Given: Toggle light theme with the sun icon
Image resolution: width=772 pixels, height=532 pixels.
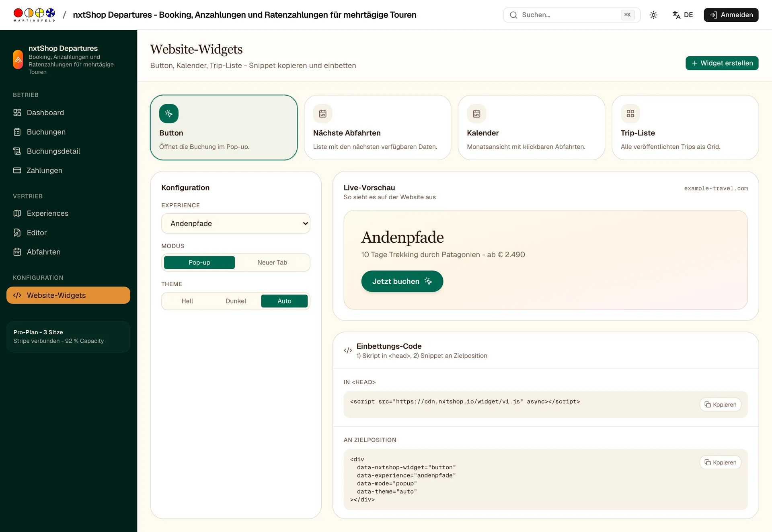Looking at the screenshot, I should click(653, 15).
